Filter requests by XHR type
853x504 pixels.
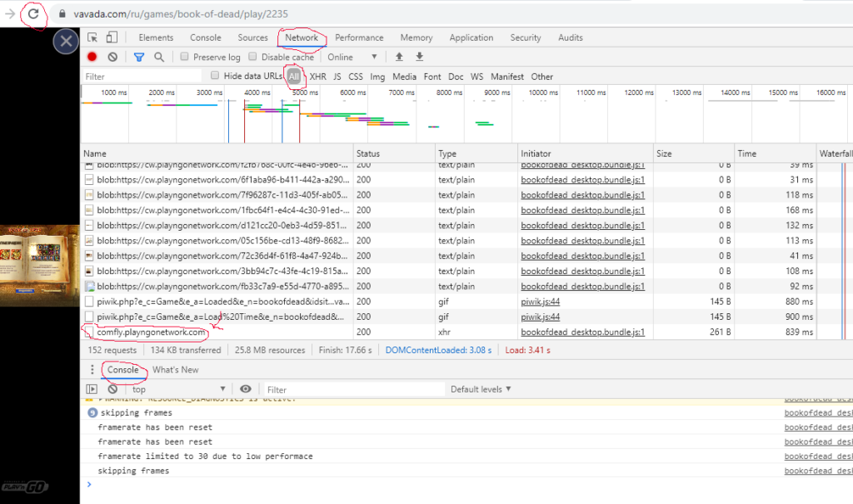coord(318,77)
